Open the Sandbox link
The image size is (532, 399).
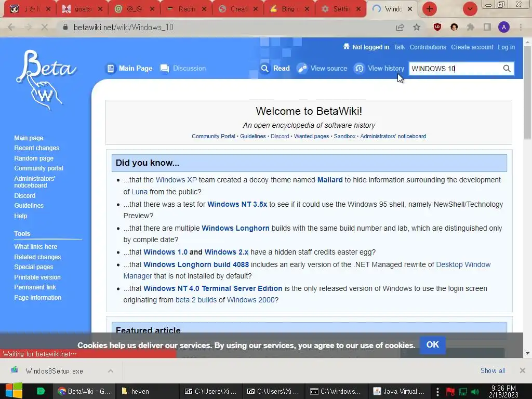(345, 137)
